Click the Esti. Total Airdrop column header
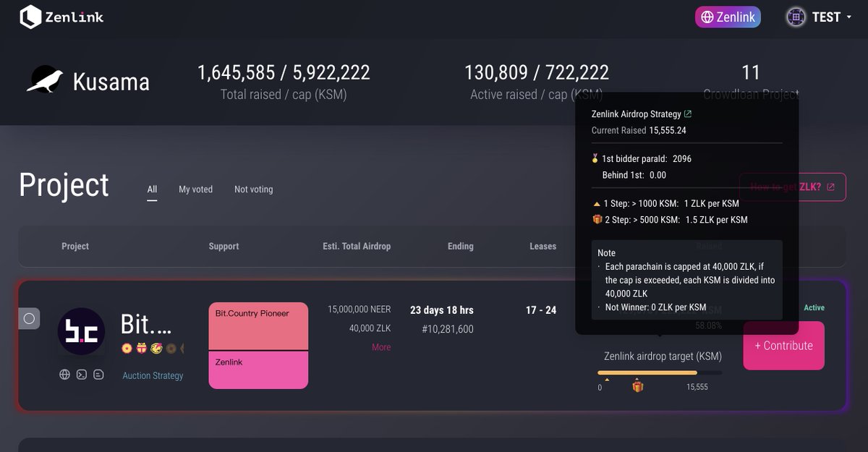This screenshot has height=452, width=868. [x=357, y=246]
